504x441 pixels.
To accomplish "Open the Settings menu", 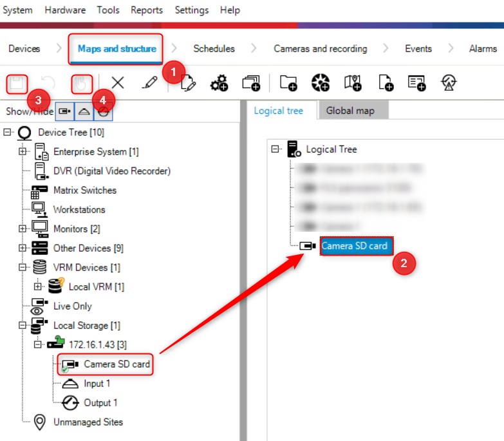I will point(192,10).
